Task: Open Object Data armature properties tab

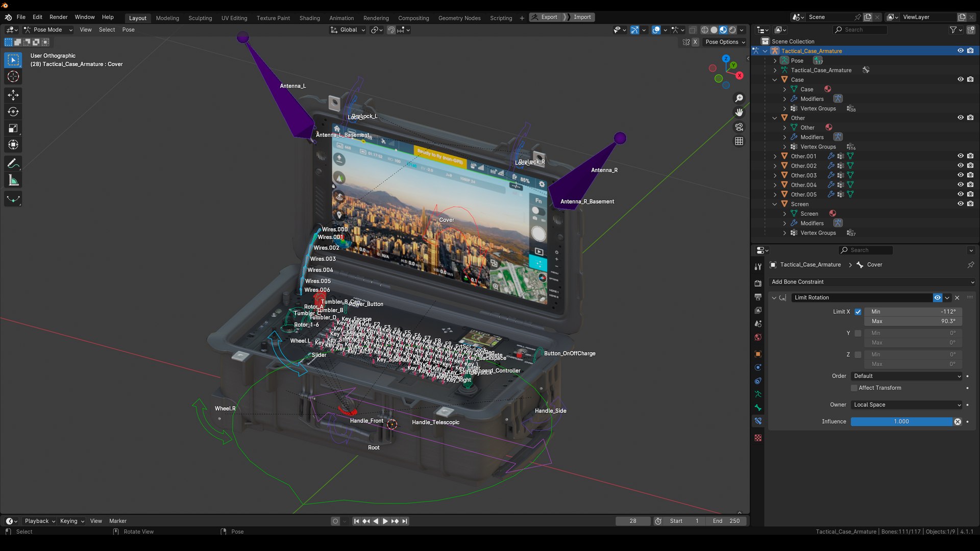Action: tap(758, 394)
